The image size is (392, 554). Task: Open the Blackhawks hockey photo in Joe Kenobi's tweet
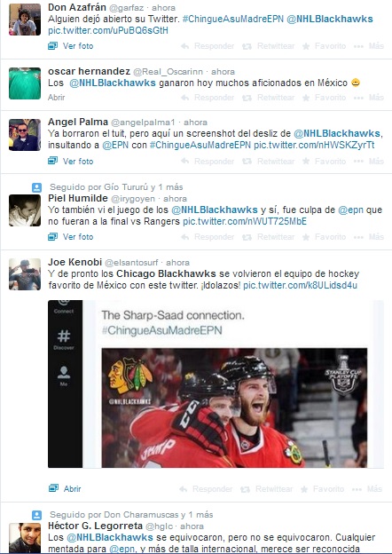point(234,408)
